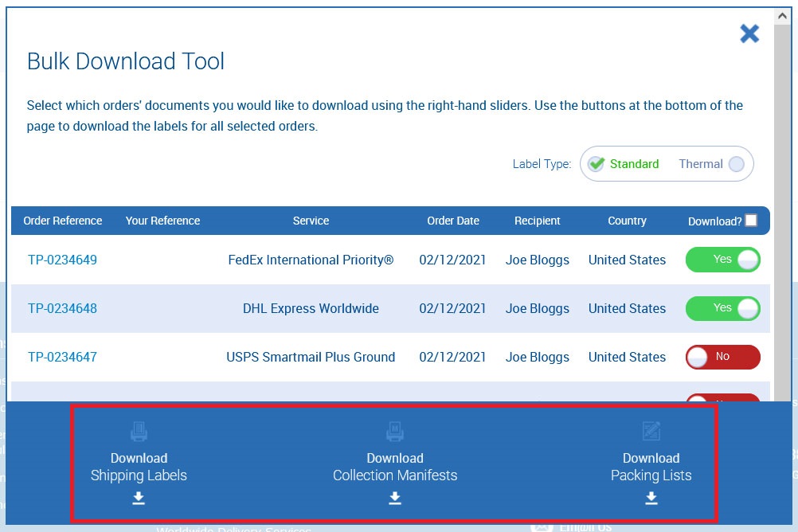
Task: Click download arrow under Shipping Labels
Action: click(x=139, y=498)
